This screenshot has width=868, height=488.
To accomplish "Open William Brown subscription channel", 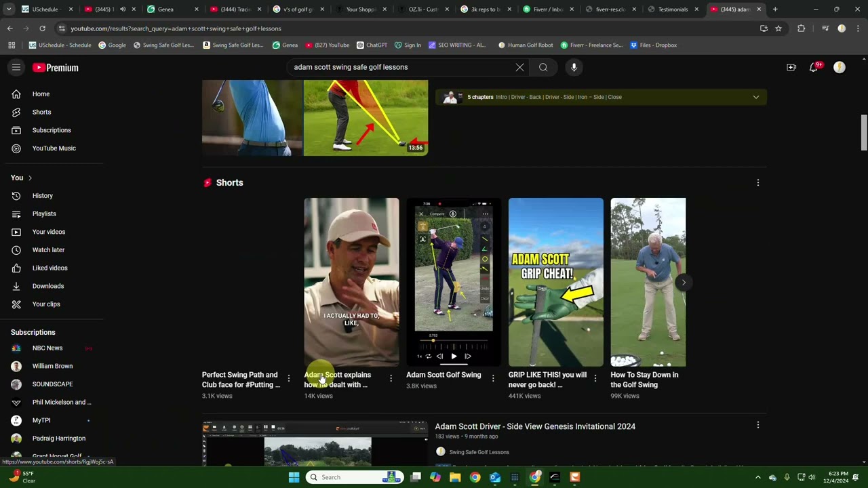I will [x=52, y=366].
